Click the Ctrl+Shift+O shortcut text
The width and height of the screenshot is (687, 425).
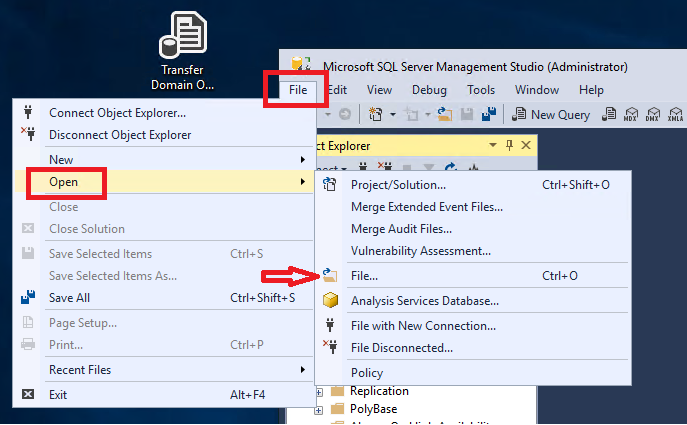pos(576,184)
